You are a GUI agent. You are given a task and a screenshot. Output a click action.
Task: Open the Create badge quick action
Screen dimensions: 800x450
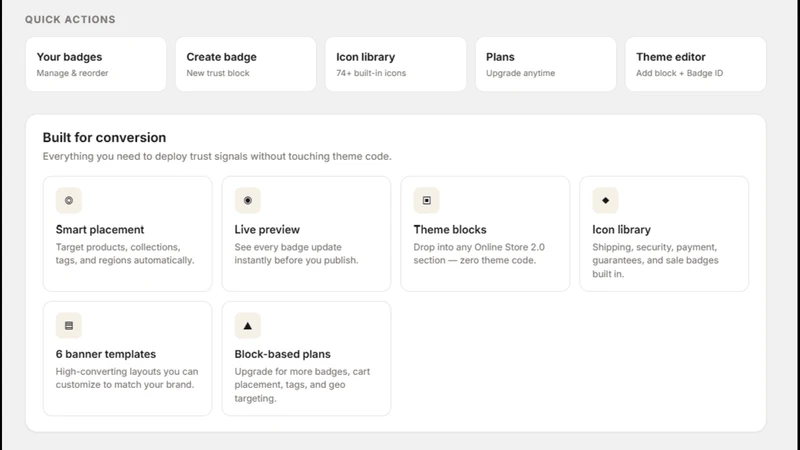246,64
